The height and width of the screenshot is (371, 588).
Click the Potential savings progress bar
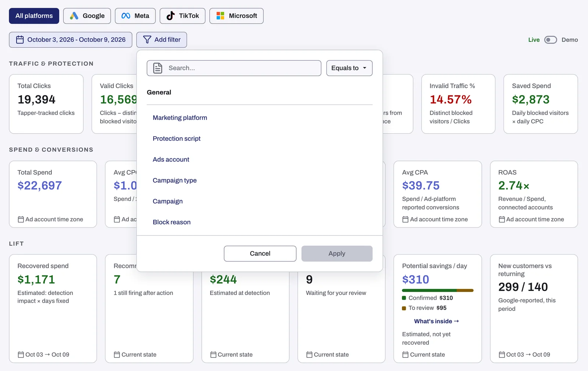(438, 291)
